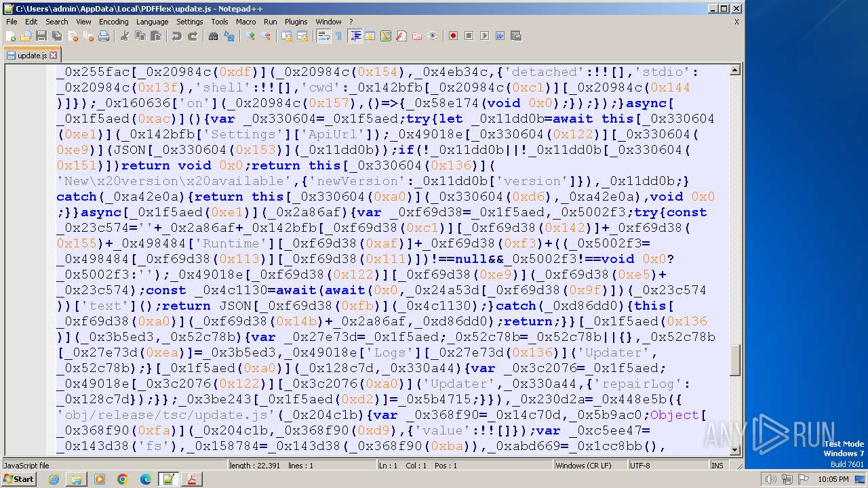Close the update.js tab with red X
Viewport: 868px width, 488px height.
54,55
